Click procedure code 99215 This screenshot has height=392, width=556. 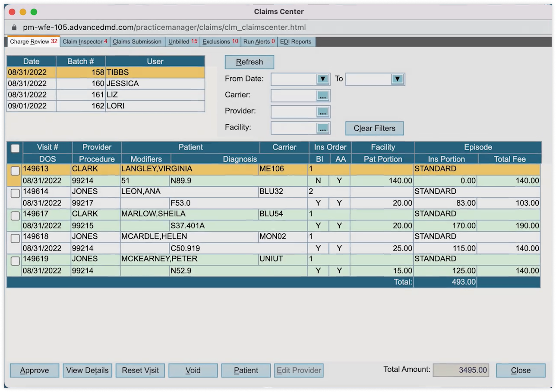coord(83,226)
